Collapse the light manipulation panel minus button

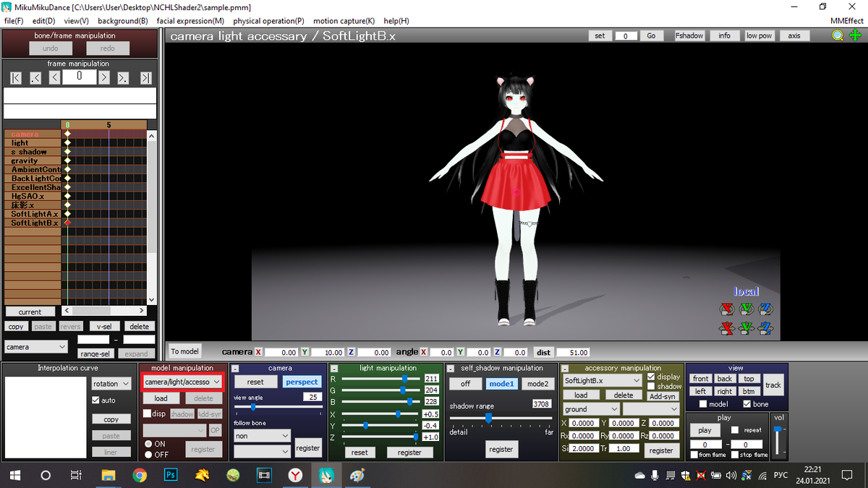point(334,368)
